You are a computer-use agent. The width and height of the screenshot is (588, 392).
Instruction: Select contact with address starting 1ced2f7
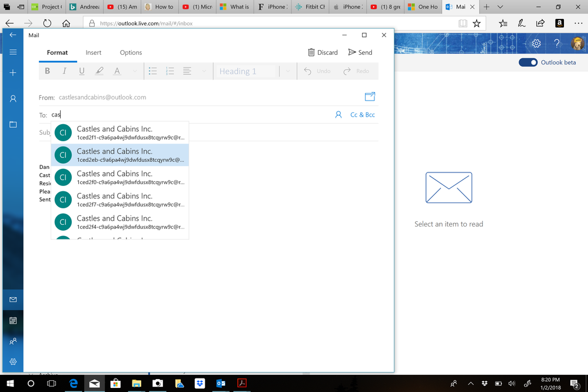120,200
